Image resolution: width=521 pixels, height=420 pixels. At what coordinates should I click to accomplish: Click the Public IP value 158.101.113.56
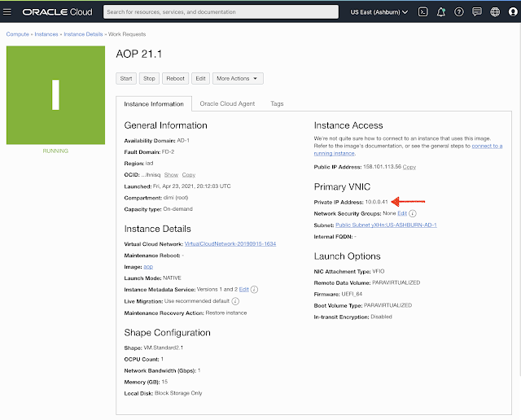point(382,167)
